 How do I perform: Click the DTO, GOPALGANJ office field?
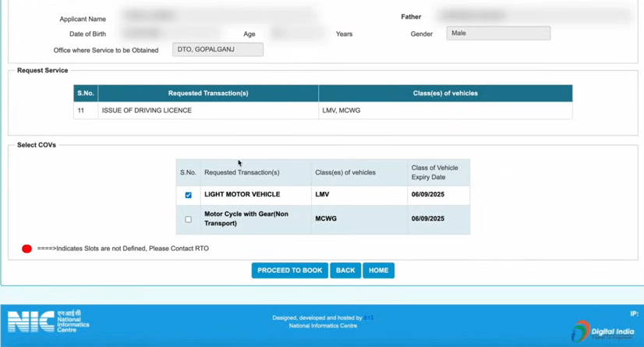click(x=218, y=50)
